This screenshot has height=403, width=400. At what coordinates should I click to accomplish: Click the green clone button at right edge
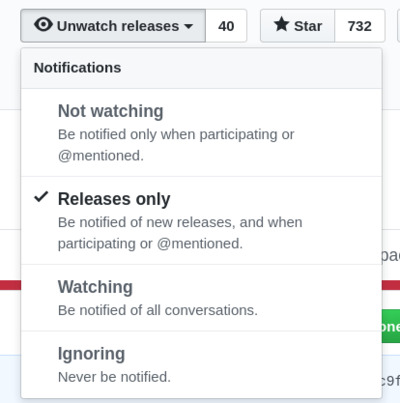[x=391, y=326]
